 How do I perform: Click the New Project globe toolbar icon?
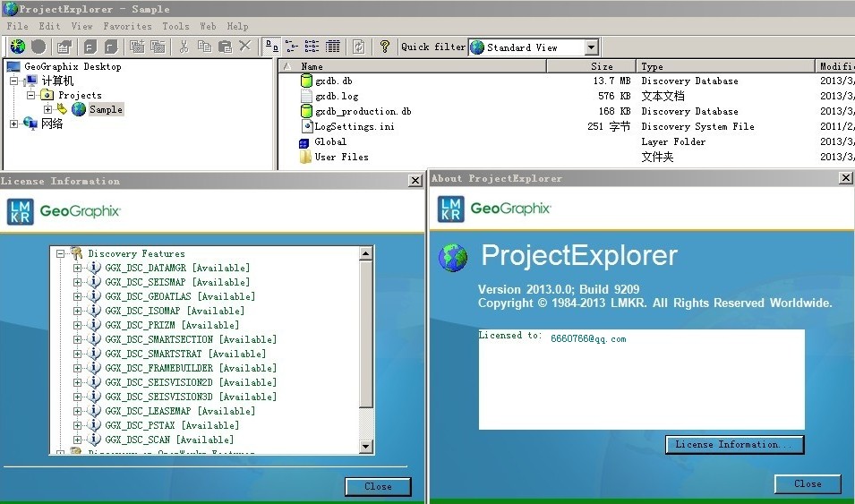coord(17,47)
